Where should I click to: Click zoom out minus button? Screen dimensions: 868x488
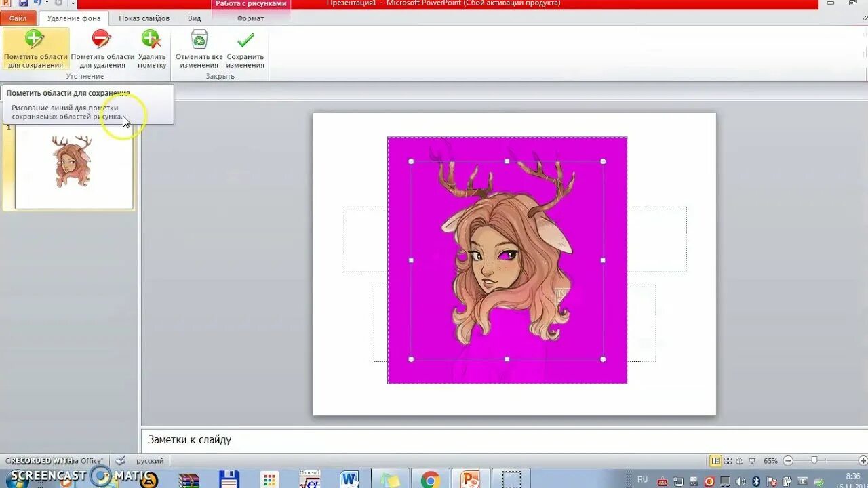(787, 461)
